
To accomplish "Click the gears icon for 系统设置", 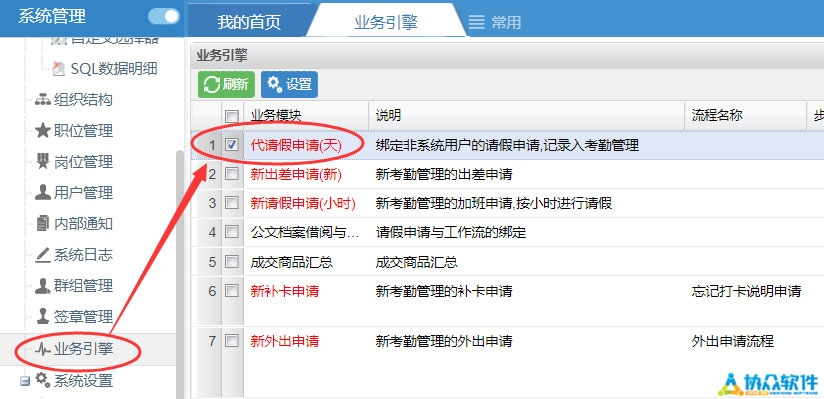I will click(x=43, y=380).
